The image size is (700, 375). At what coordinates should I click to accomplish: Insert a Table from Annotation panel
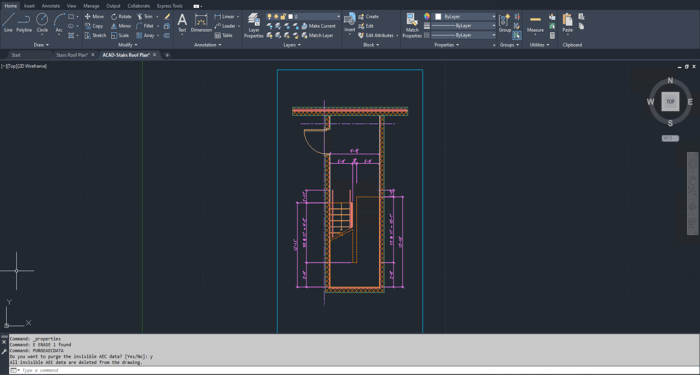pos(223,35)
